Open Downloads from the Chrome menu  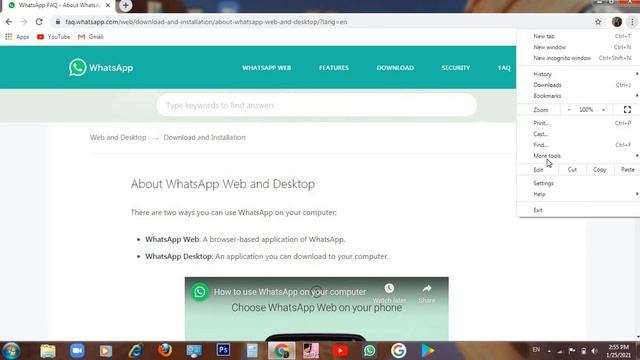coord(578,85)
